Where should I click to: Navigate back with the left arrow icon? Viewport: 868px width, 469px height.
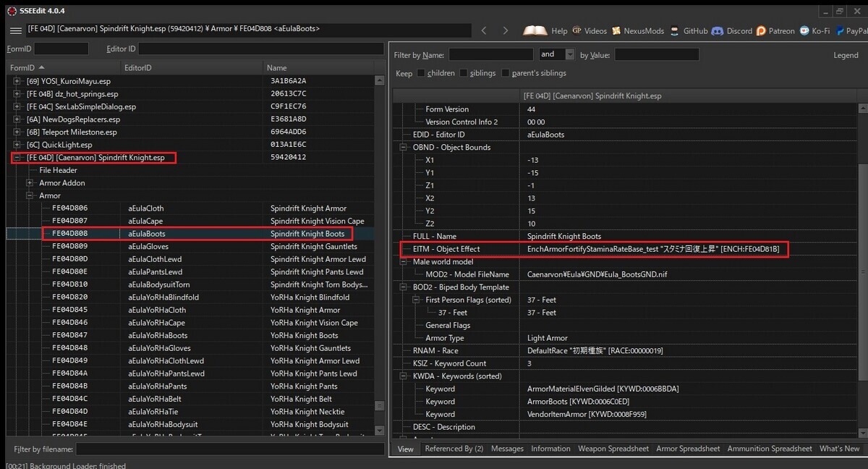484,30
